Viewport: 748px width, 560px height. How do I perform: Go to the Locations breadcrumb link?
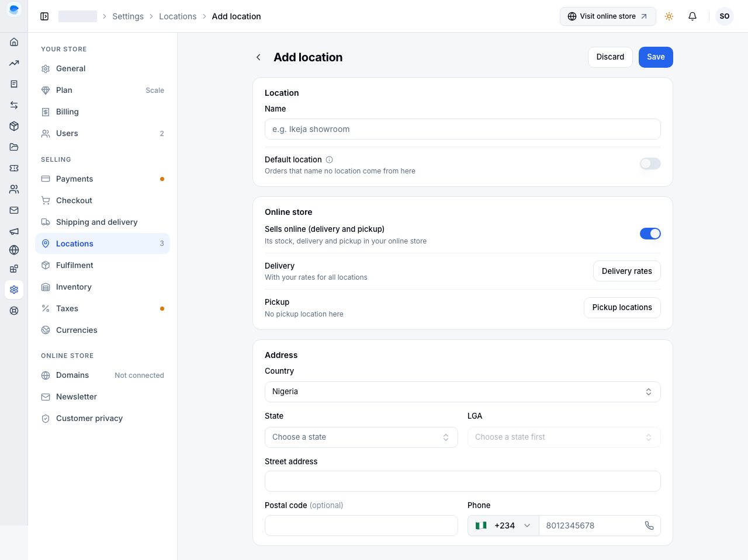[x=178, y=16]
